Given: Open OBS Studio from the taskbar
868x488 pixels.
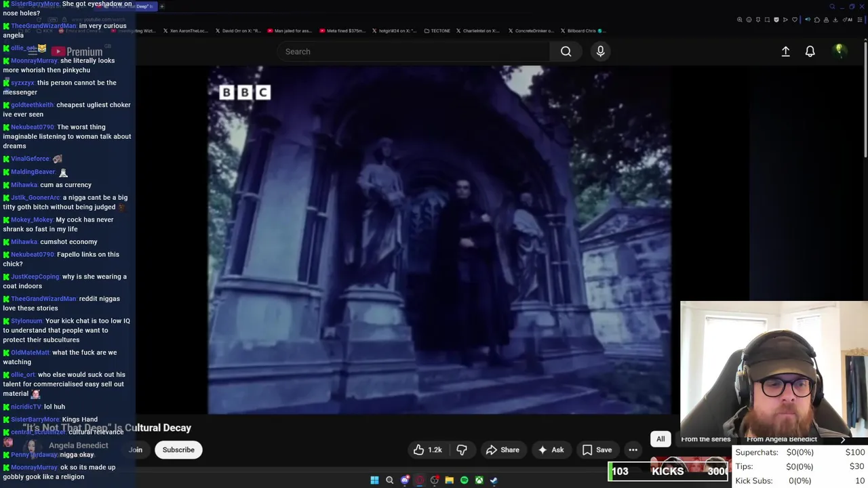Looking at the screenshot, I should point(435,480).
